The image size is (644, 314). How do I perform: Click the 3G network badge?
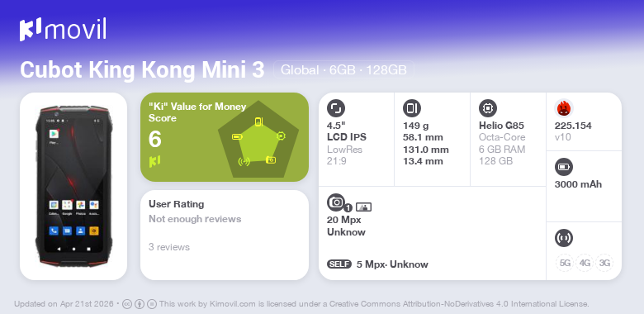(604, 263)
